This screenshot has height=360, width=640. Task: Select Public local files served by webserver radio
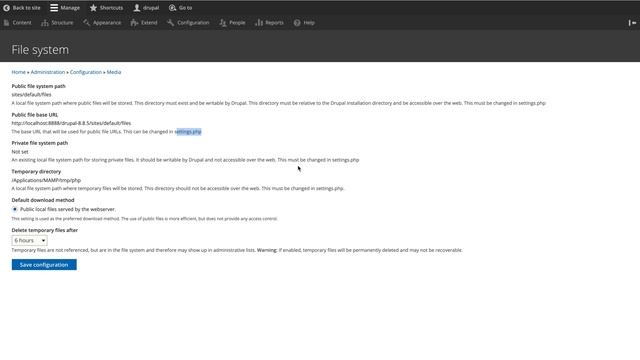point(15,209)
